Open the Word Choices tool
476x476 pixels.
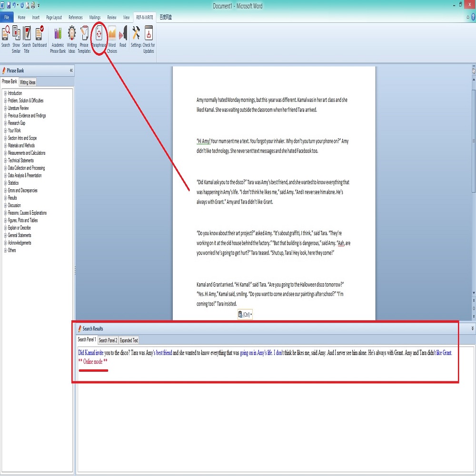pyautogui.click(x=112, y=37)
